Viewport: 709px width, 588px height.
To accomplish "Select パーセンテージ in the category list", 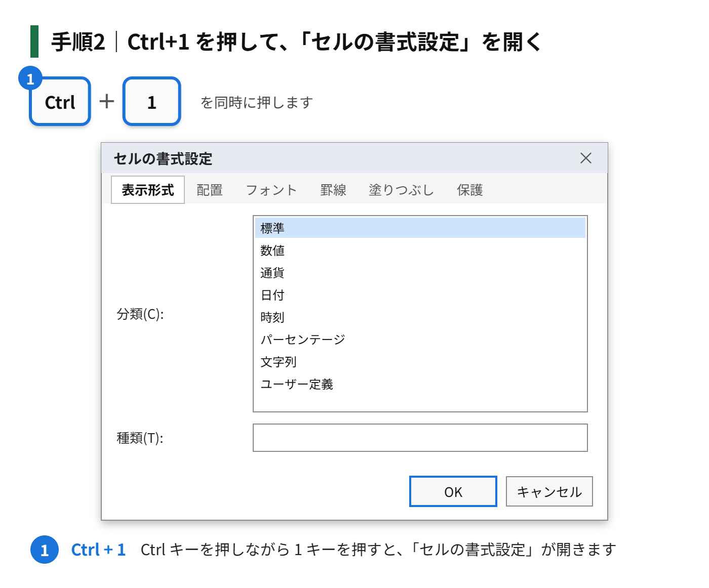I will [x=420, y=340].
